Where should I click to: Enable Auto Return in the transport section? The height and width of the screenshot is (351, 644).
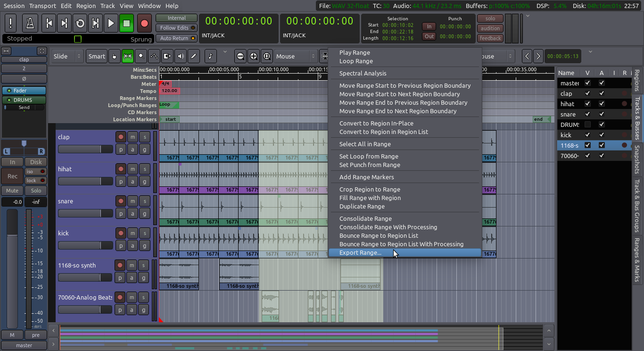pos(176,38)
